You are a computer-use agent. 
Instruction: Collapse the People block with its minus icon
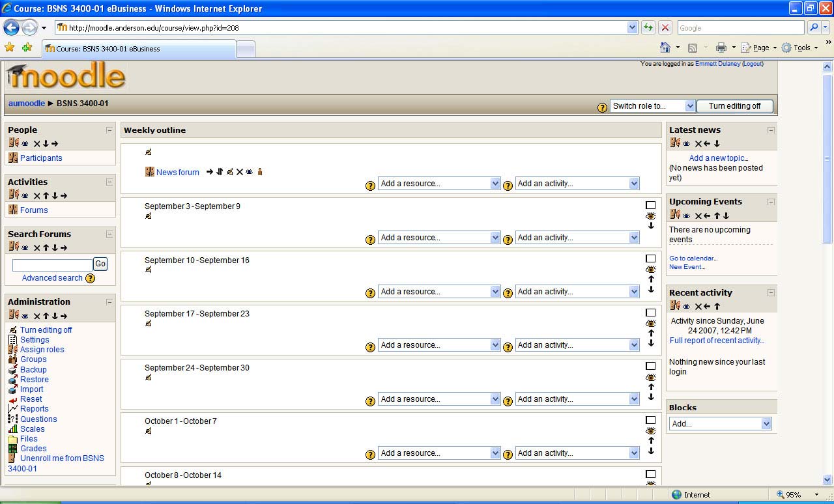[109, 130]
